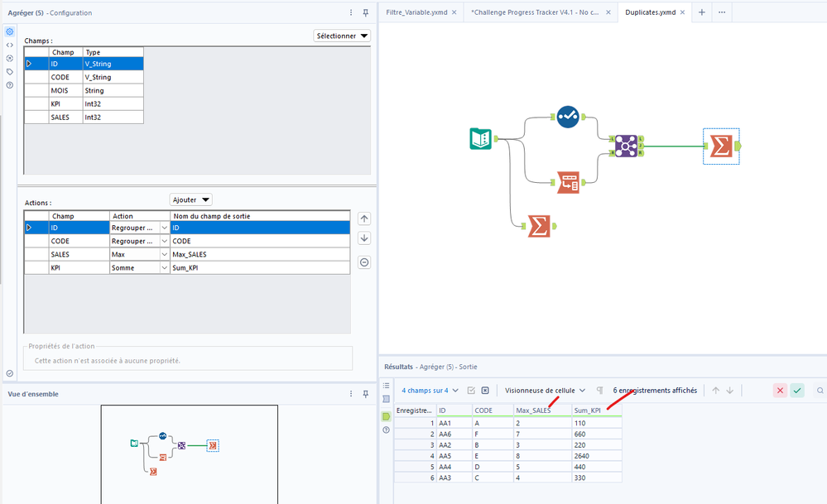
Task: Open the results panel help icon
Action: 386,430
